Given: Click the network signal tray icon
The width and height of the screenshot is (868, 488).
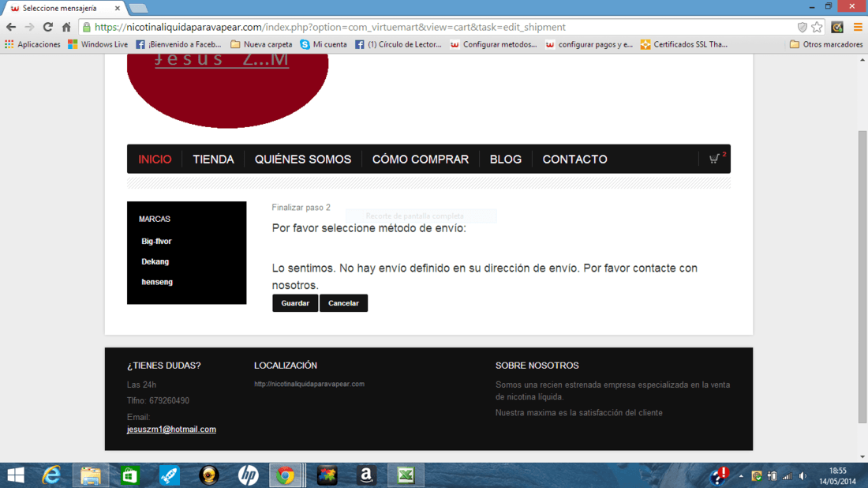Looking at the screenshot, I should click(788, 476).
